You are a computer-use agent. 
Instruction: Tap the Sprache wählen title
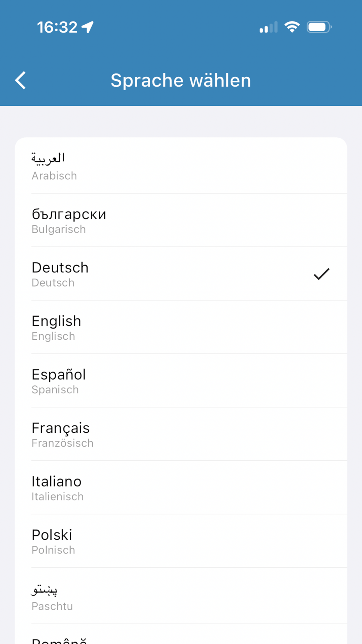coord(181,80)
